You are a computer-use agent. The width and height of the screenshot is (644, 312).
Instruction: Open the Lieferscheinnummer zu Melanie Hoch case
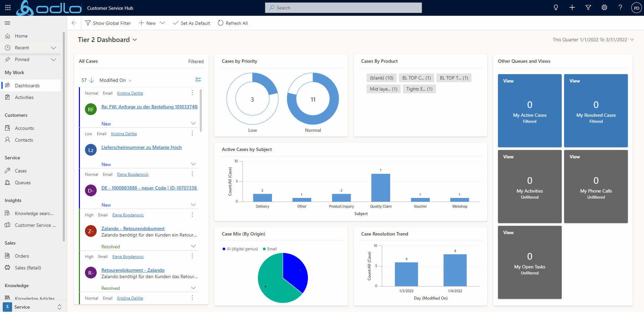pos(141,147)
